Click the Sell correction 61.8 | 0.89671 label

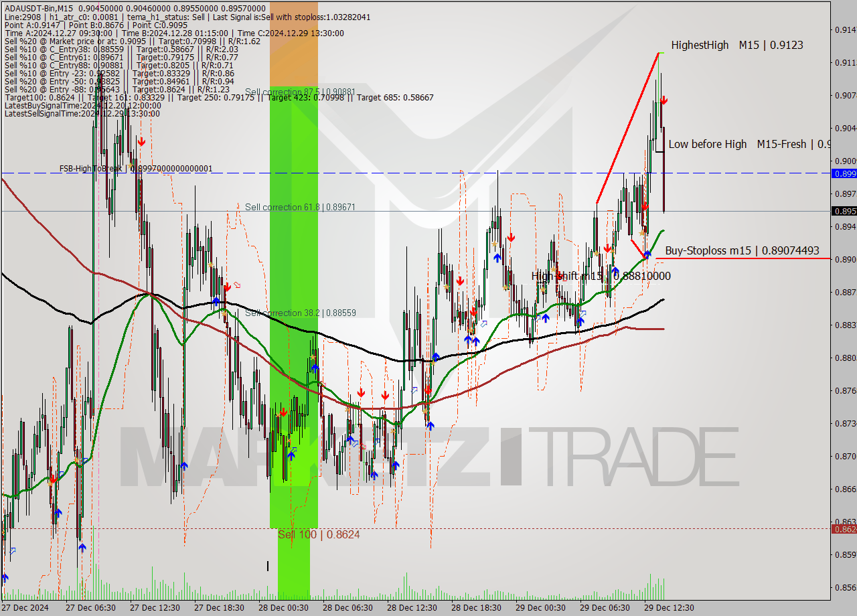(300, 208)
